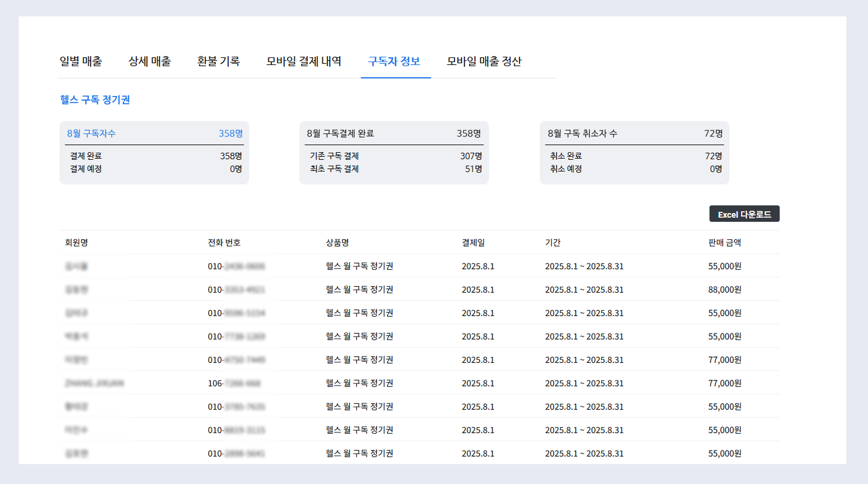Viewport: 868px width, 484px height.
Task: Click the phone number starting with 106-
Action: click(234, 383)
